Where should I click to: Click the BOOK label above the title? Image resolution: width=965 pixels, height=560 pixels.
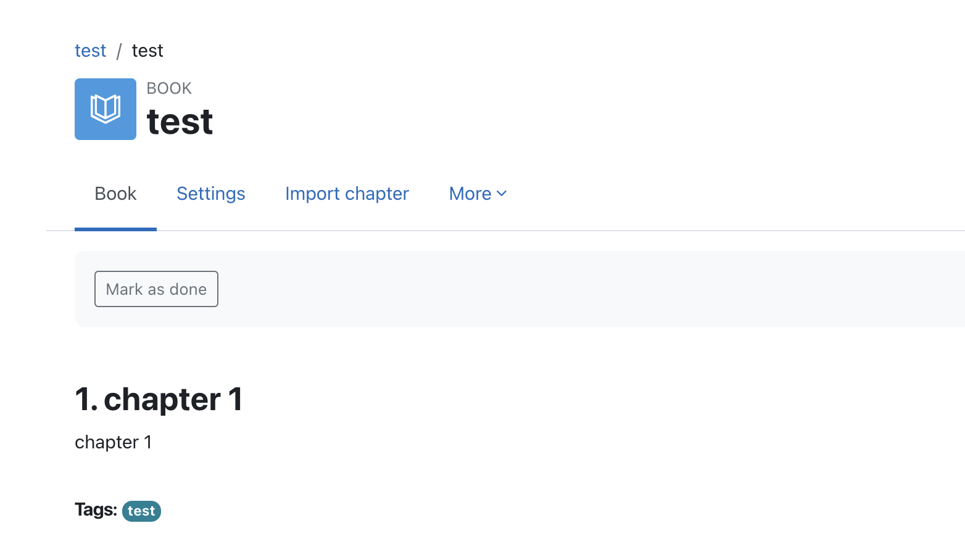pyautogui.click(x=169, y=88)
